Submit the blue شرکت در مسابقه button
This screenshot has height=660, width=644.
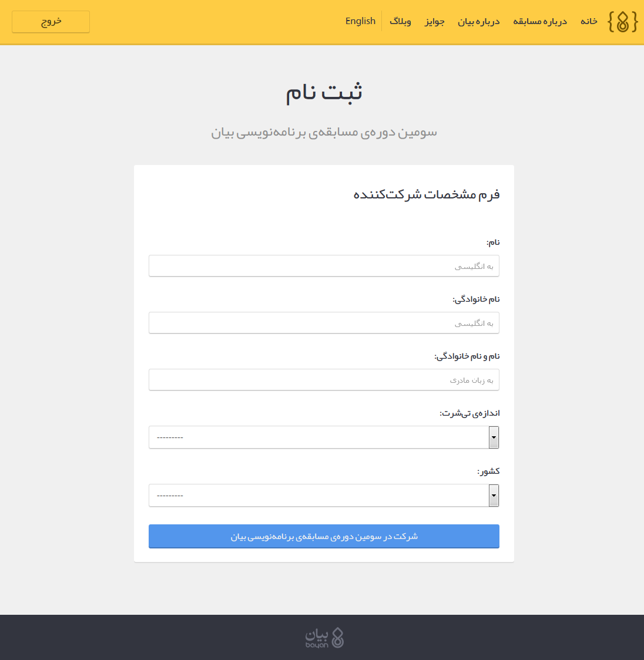tap(324, 536)
